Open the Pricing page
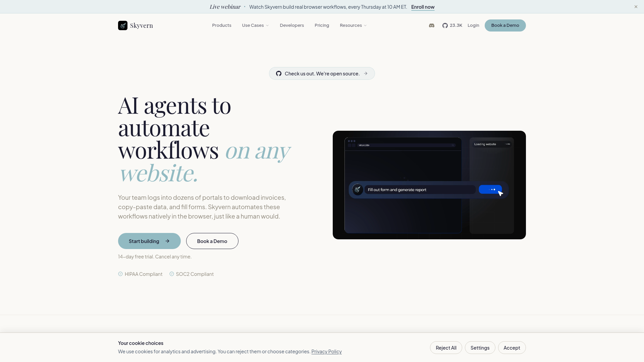The width and height of the screenshot is (644, 362). pos(322,25)
